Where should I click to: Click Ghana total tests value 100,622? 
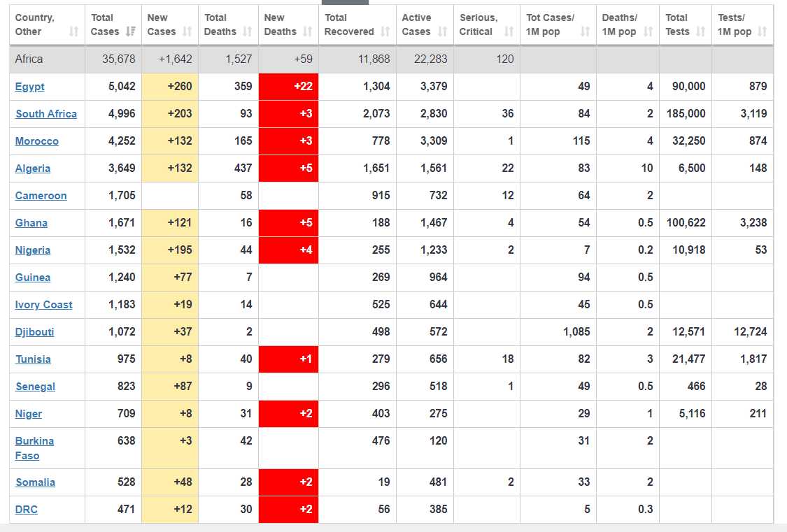point(686,222)
